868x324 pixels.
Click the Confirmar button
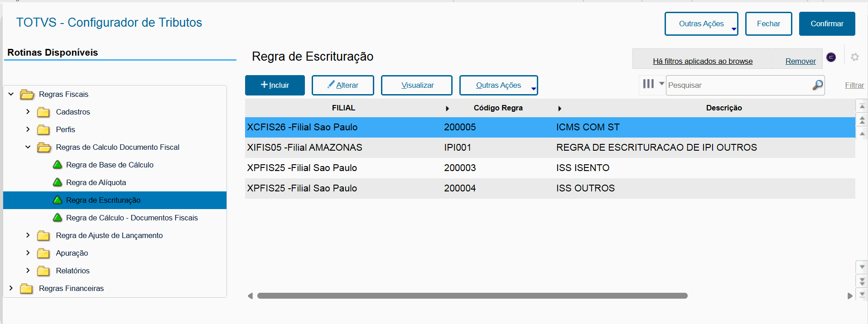(x=827, y=24)
